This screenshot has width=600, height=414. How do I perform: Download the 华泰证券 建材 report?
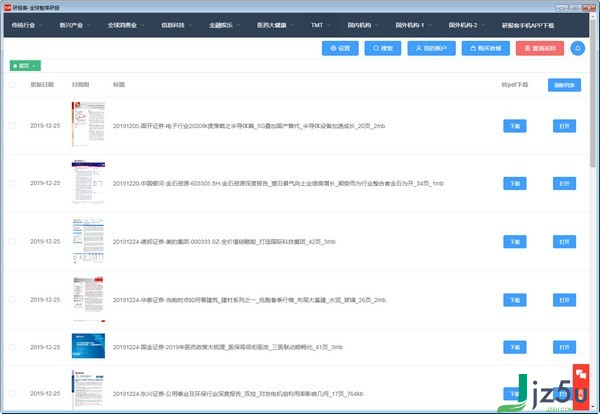click(x=515, y=300)
